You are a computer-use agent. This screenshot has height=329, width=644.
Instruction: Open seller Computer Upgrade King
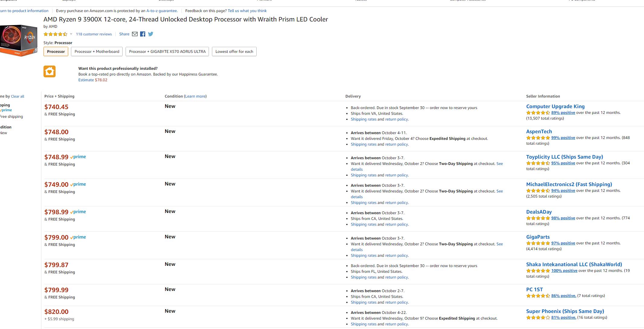(555, 106)
